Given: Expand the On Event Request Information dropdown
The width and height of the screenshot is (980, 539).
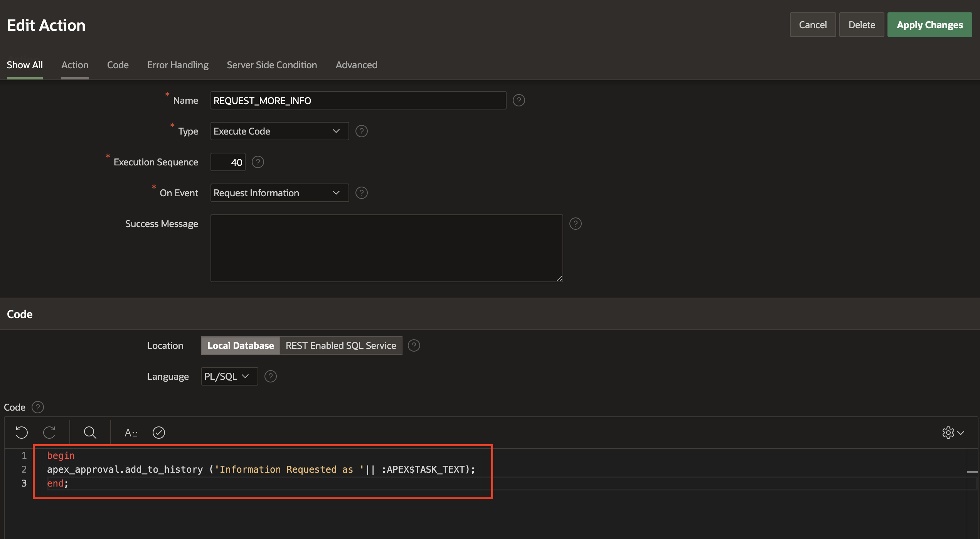Looking at the screenshot, I should pos(280,193).
